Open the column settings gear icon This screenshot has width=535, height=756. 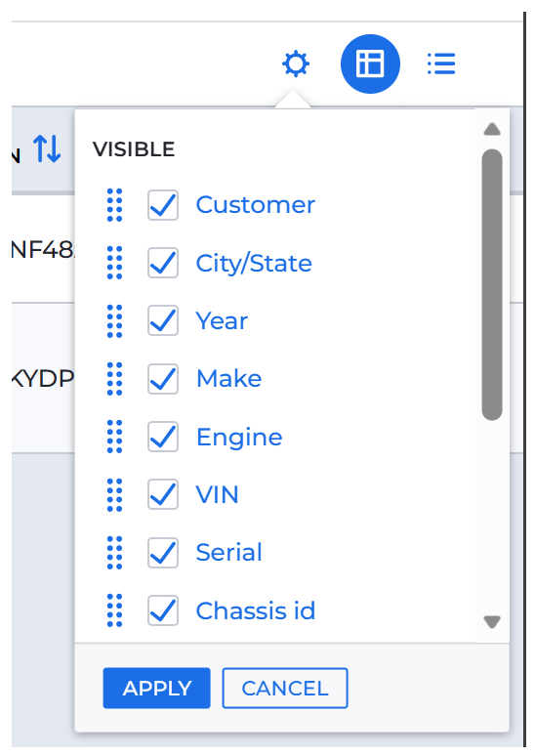coord(296,63)
